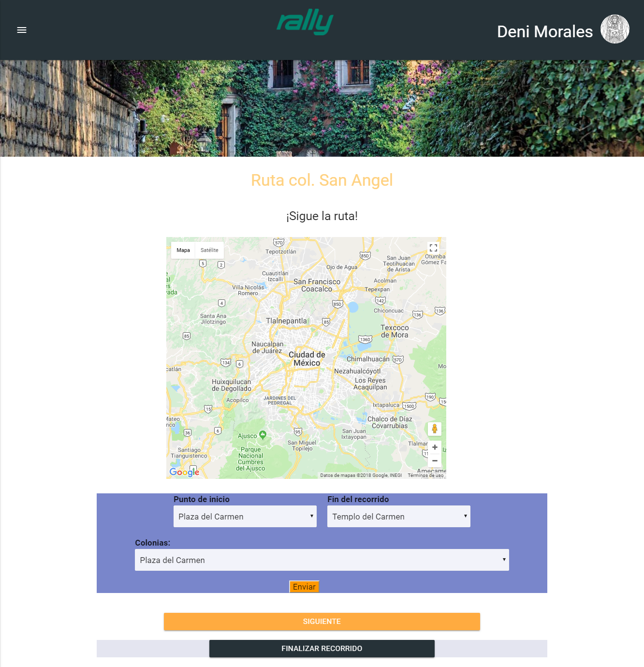Viewport: 644px width, 667px height.
Task: Open Google logo link on map
Action: click(x=184, y=472)
